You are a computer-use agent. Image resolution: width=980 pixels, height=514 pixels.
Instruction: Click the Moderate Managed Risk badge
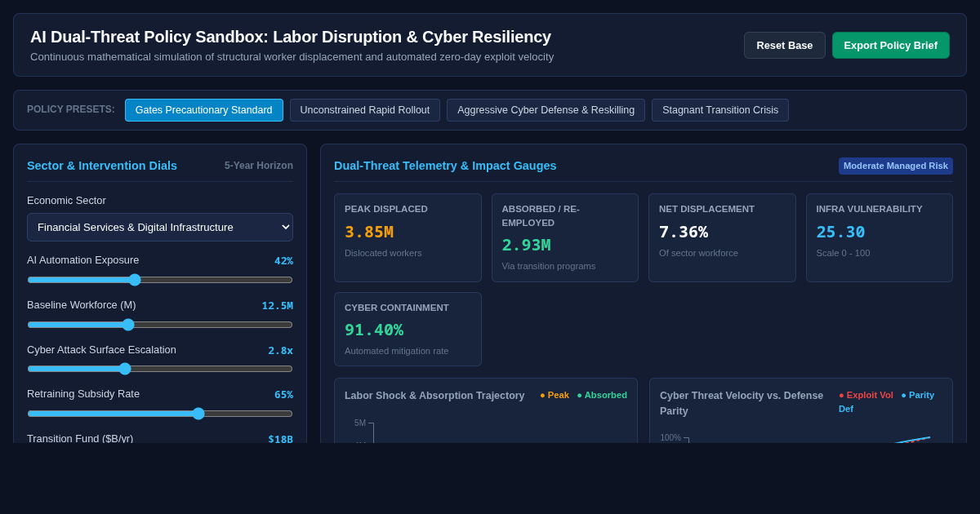(x=896, y=166)
